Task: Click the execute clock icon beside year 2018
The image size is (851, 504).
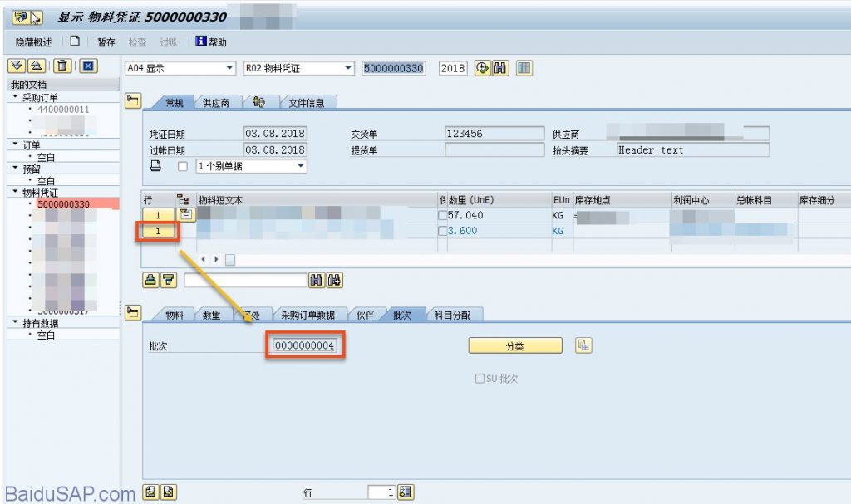Action: (482, 68)
